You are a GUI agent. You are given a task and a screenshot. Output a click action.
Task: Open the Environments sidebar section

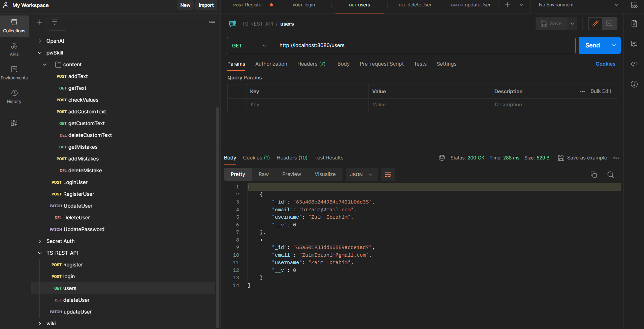tap(14, 73)
